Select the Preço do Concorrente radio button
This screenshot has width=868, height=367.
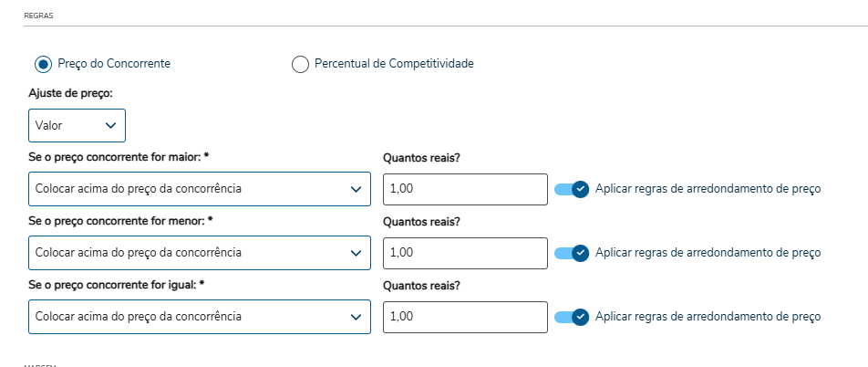43,64
